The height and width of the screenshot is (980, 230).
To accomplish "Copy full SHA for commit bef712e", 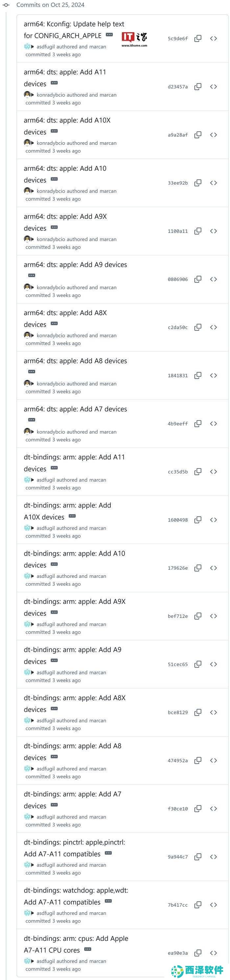I will tap(197, 616).
